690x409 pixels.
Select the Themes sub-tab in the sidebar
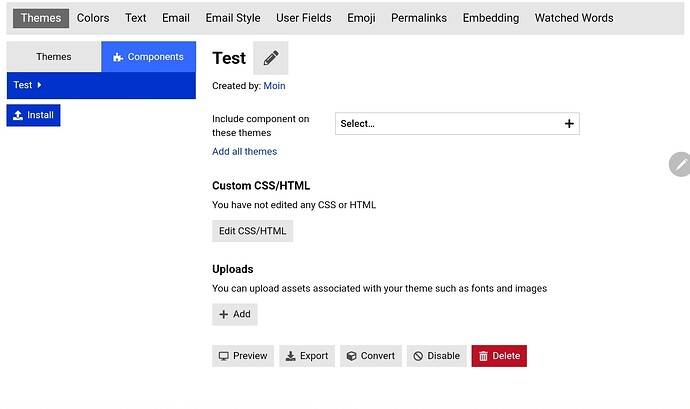54,57
